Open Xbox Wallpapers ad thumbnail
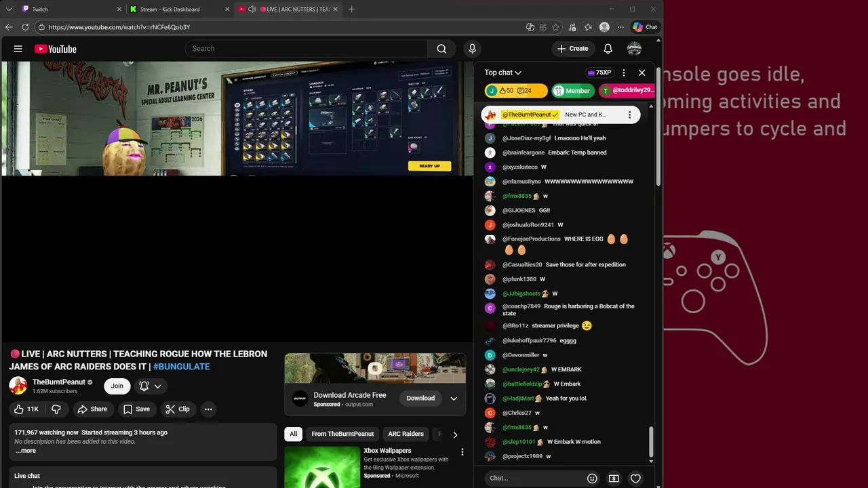Viewport: 868px width, 488px height. (322, 467)
